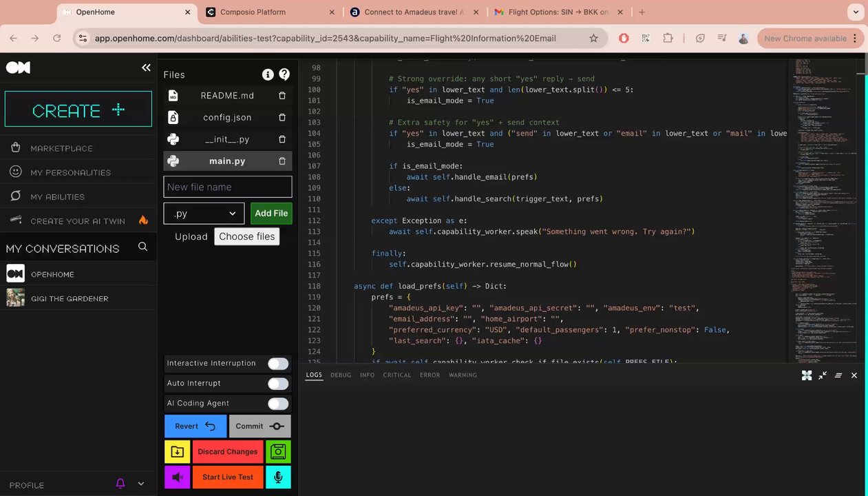Switch to the INFO log tab
The height and width of the screenshot is (496, 868).
click(x=368, y=375)
